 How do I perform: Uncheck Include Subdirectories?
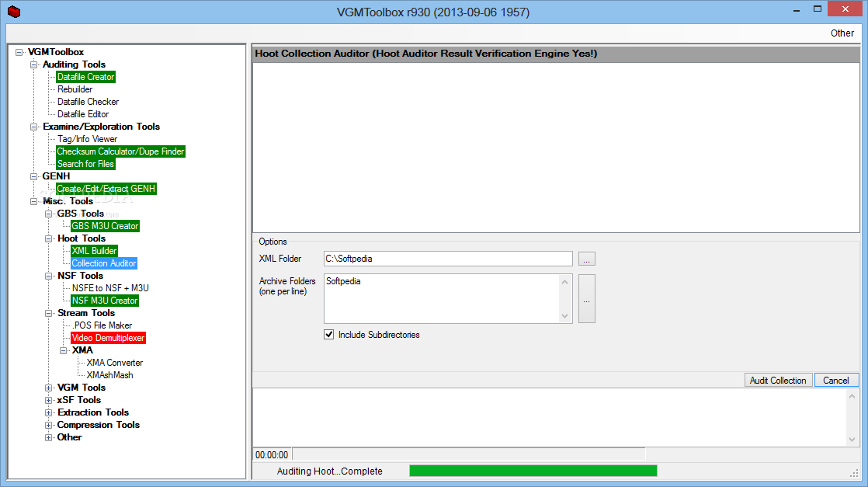point(329,335)
